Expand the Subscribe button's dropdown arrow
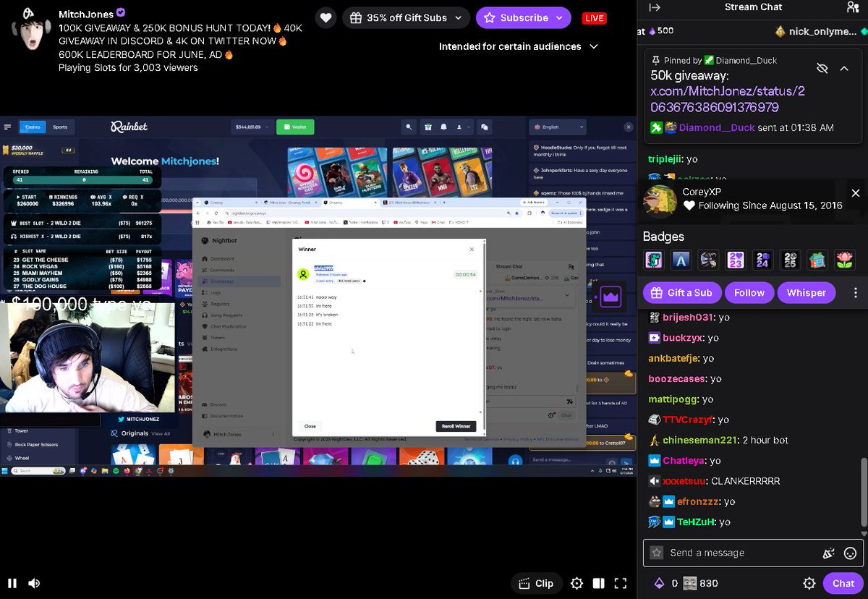This screenshot has width=868, height=599. (x=560, y=17)
